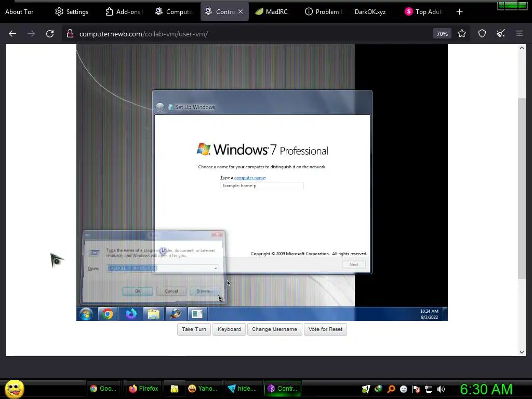Expand the Run dialog Open dropdown arrow
Image resolution: width=532 pixels, height=399 pixels.
pyautogui.click(x=216, y=269)
